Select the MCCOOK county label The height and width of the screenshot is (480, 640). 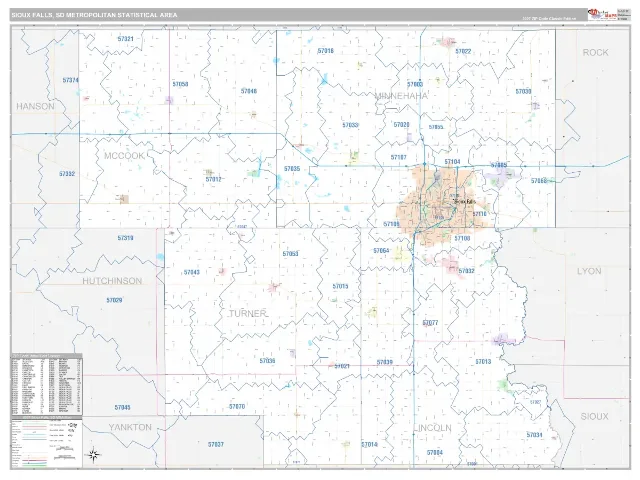pos(124,156)
